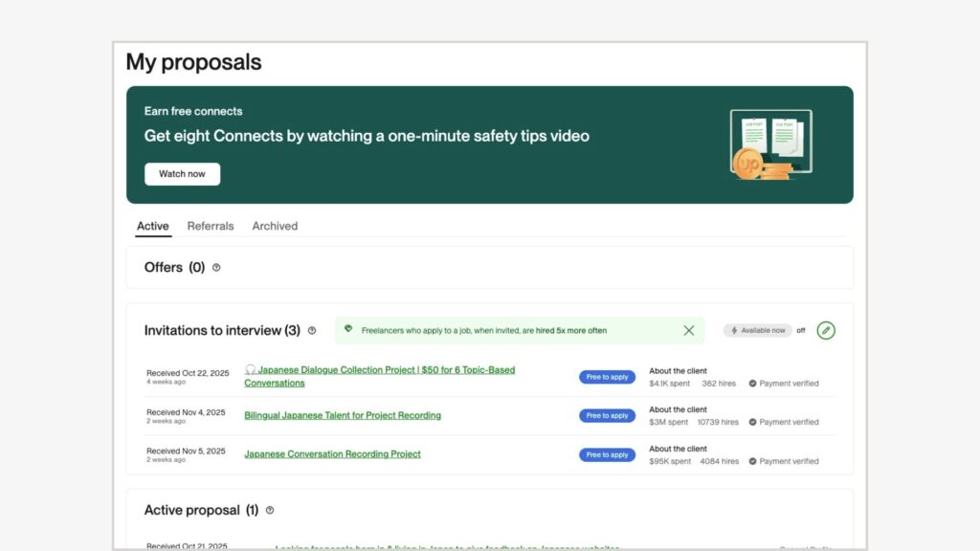Click help icon next to Active proposal
Screen dimensions: 980x551
270,511
